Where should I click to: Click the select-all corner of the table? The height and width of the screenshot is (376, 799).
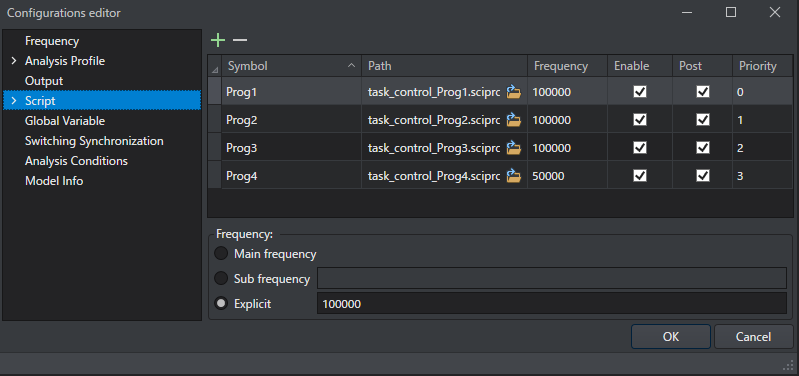pos(215,66)
